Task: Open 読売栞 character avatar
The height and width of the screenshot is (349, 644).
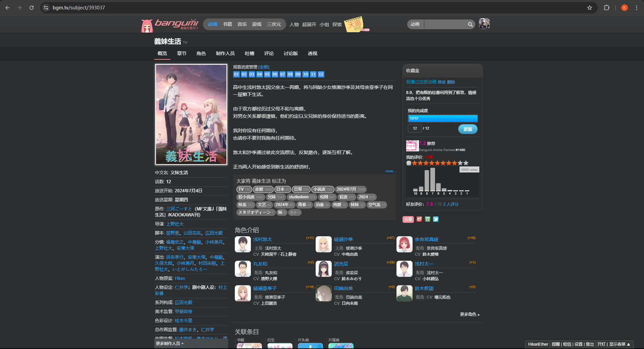Action: [323, 269]
